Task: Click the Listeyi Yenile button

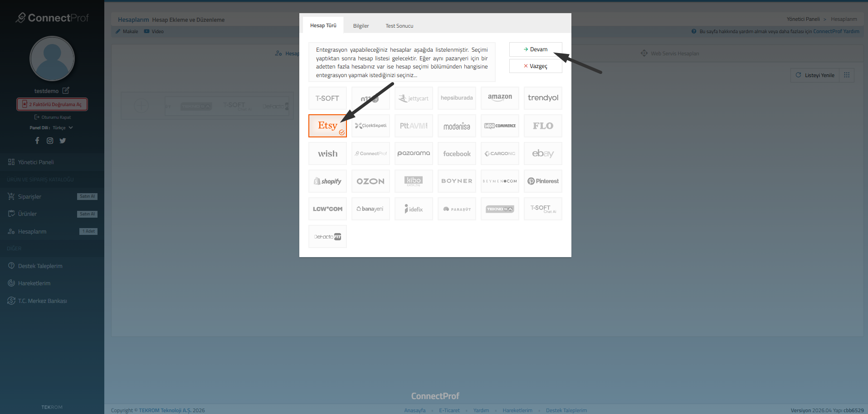Action: 815,75
